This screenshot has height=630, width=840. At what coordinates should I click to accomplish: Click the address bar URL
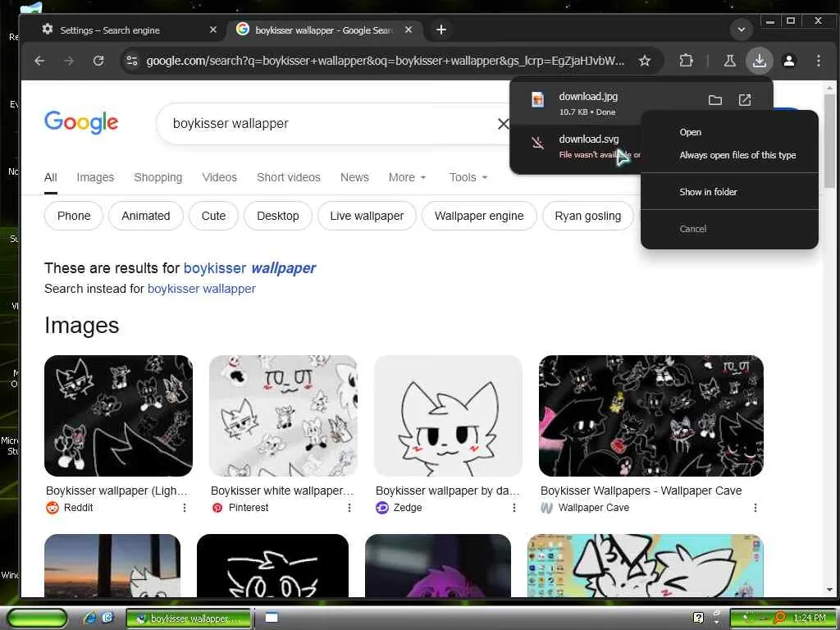386,61
